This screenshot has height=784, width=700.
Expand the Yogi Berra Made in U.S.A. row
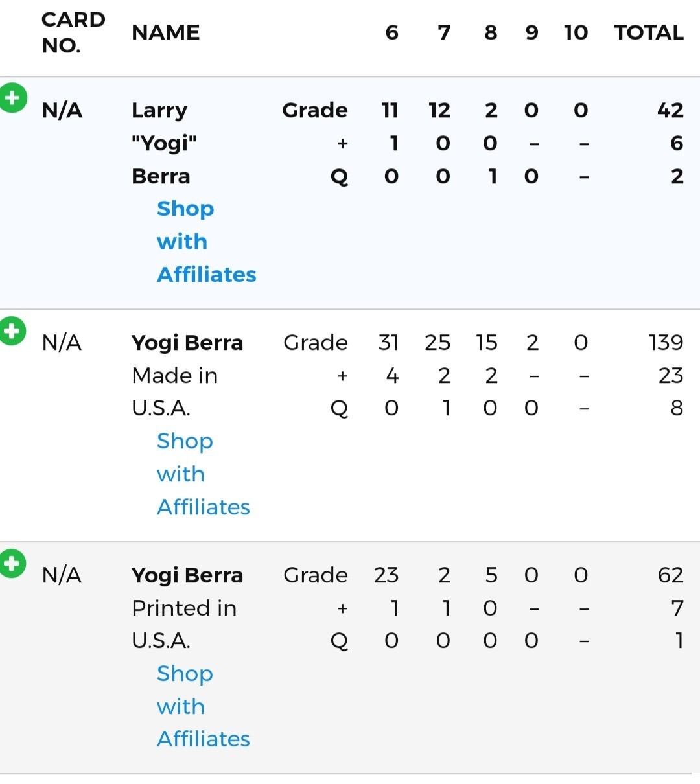point(13,331)
